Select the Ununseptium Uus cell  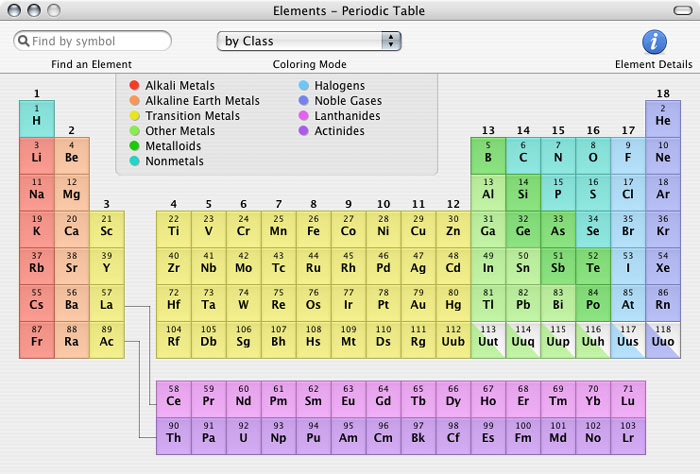coord(628,340)
